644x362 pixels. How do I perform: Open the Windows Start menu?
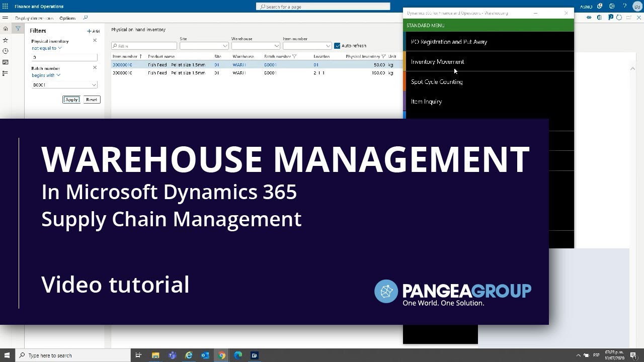[7, 355]
